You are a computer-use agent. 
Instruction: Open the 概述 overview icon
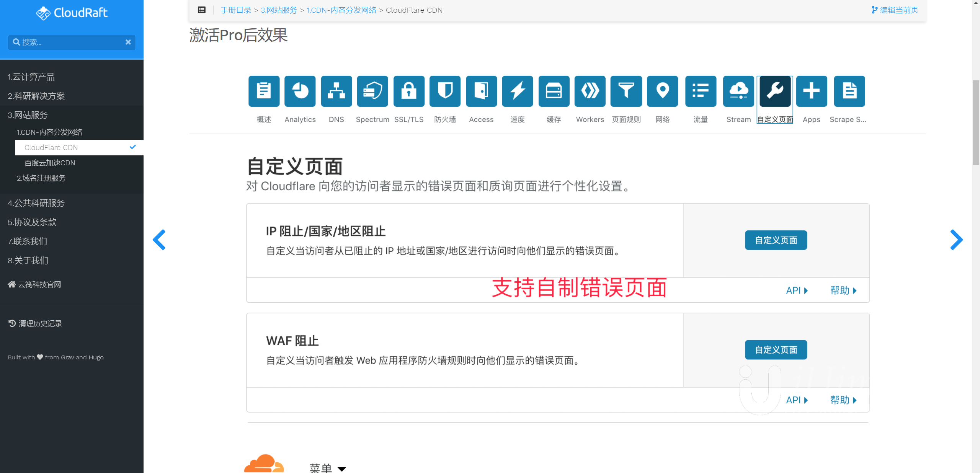click(264, 91)
